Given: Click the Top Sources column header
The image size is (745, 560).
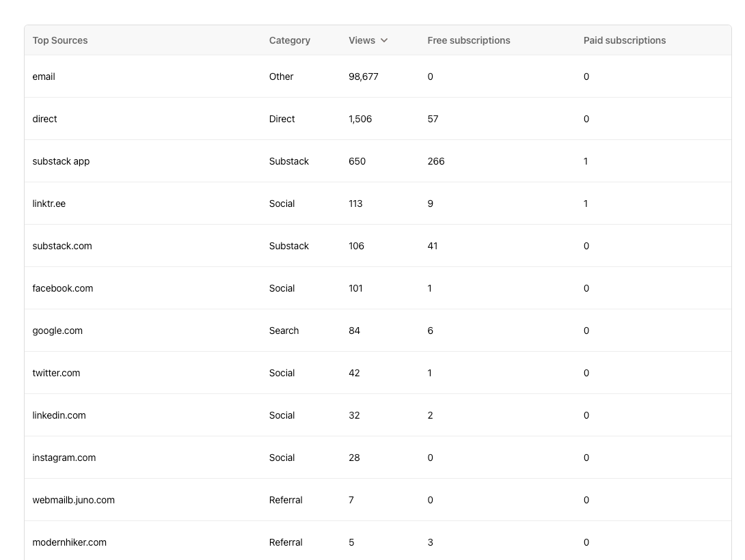Looking at the screenshot, I should coord(60,40).
